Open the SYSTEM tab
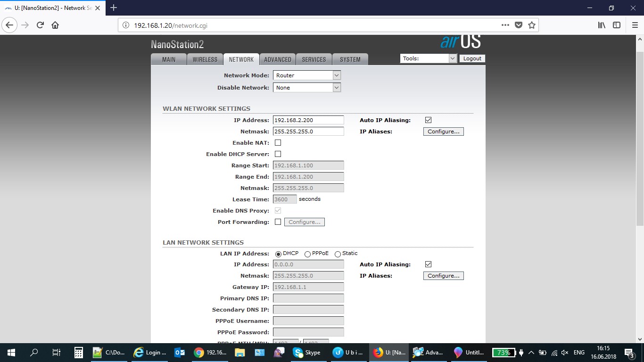Screen dimensions: 644x362 [350, 59]
